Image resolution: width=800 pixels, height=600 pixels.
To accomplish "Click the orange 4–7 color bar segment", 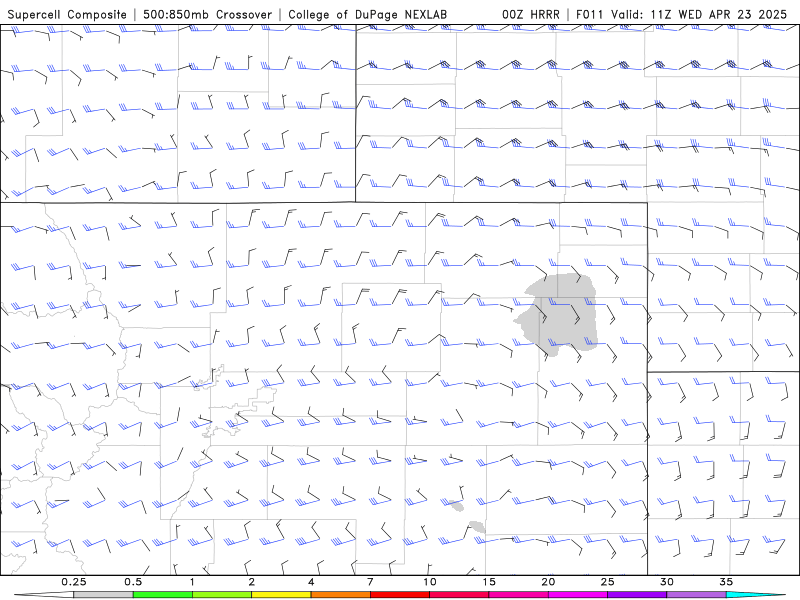I will [340, 595].
